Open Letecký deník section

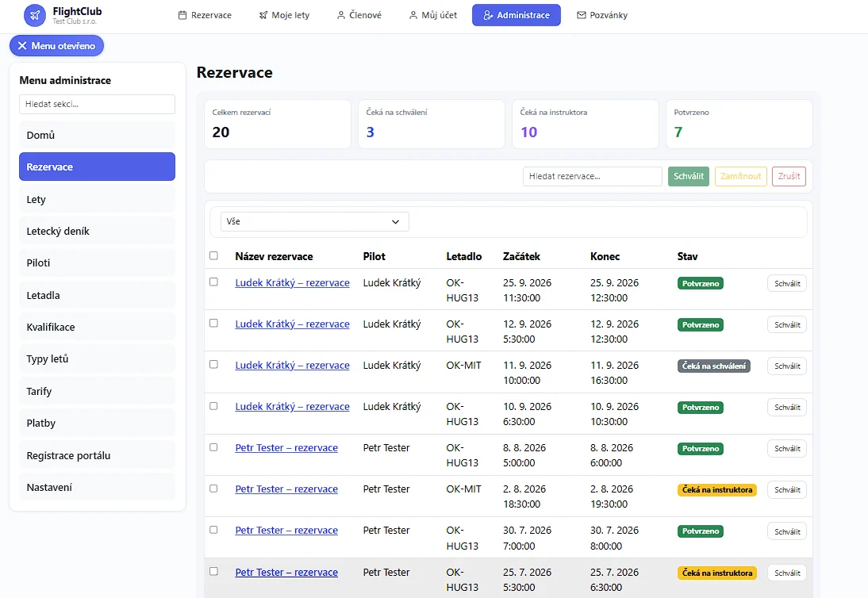pyautogui.click(x=97, y=232)
